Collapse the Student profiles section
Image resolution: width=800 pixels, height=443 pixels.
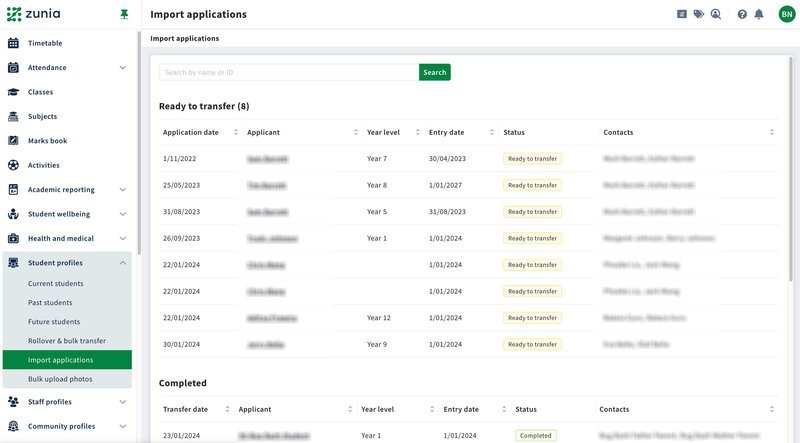click(123, 263)
